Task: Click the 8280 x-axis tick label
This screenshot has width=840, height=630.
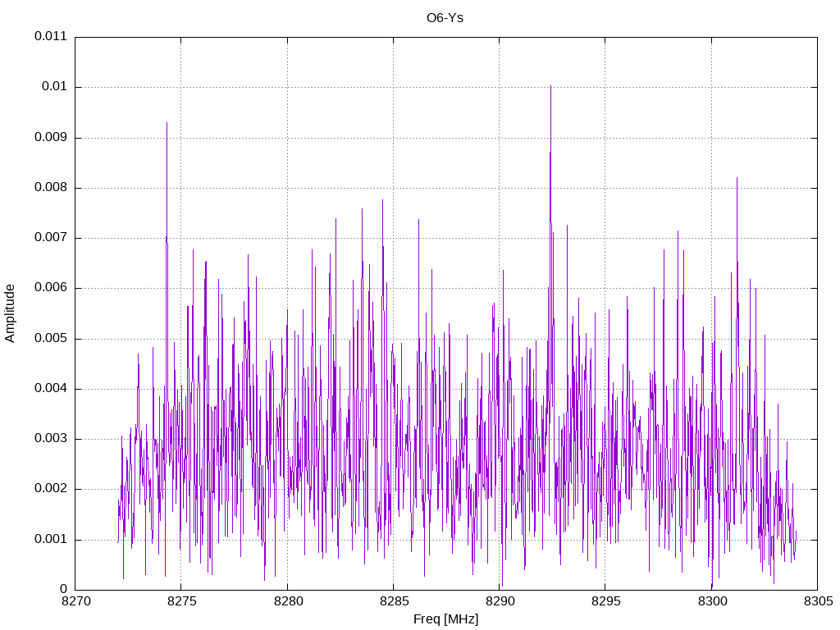Action: click(x=288, y=601)
